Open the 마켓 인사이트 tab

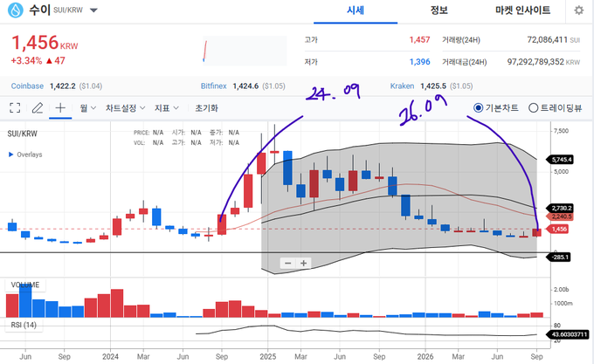(x=522, y=10)
